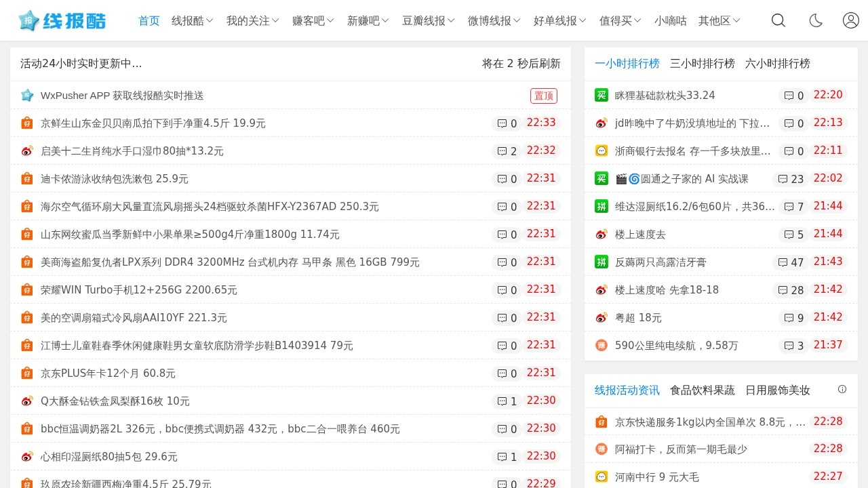
Task: Select the 食品饮料果蔬 tab
Action: coord(703,390)
